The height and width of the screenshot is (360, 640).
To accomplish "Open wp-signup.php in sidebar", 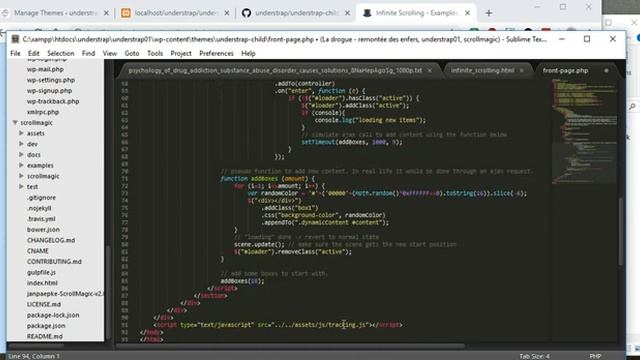I will tap(49, 91).
